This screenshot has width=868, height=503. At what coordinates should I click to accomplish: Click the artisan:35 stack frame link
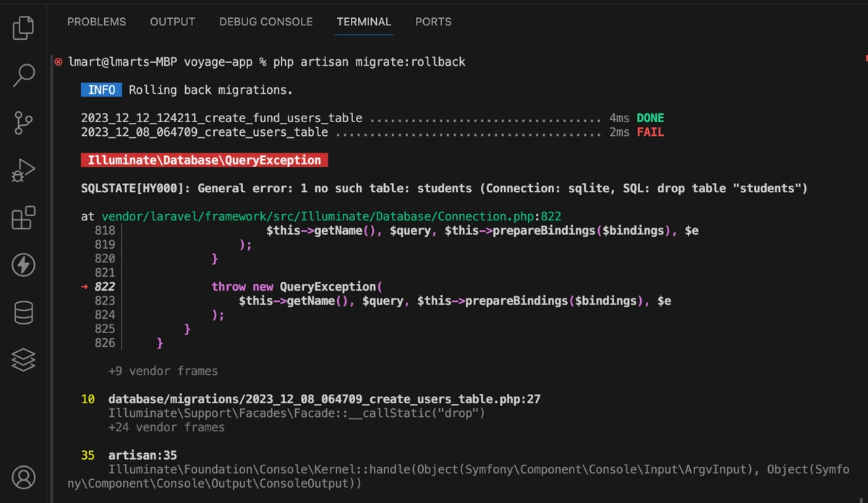(142, 455)
